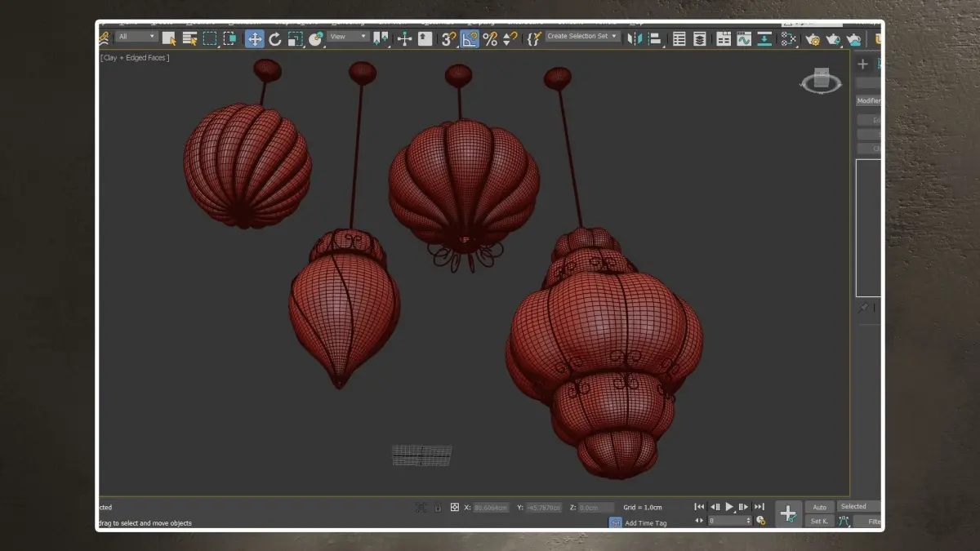Click the Y coordinate field
Viewport: 980px width, 551px height.
[x=544, y=508]
